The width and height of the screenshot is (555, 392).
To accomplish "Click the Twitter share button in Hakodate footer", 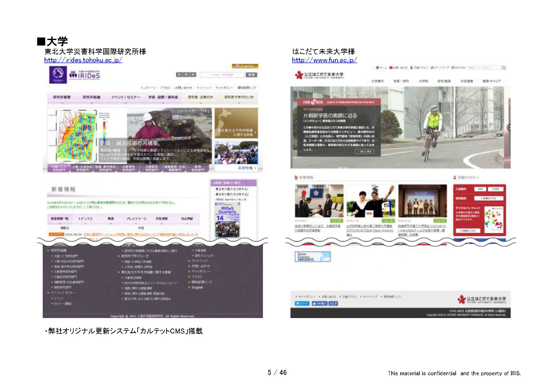I will 302,303.
